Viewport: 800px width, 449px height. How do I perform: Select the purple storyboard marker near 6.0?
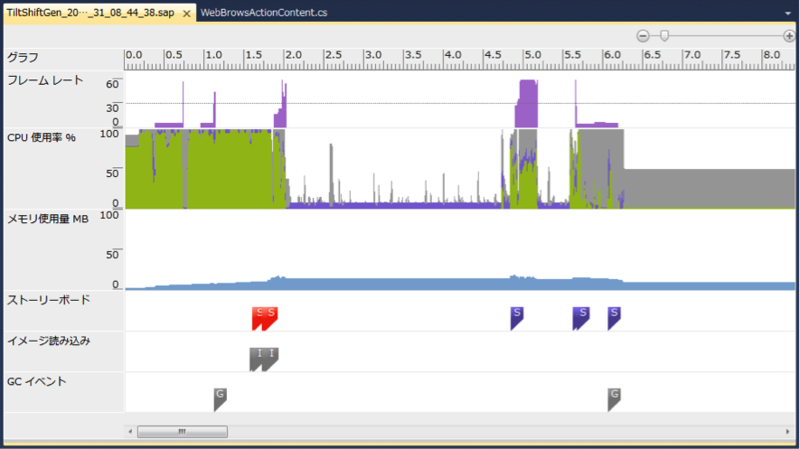point(614,318)
